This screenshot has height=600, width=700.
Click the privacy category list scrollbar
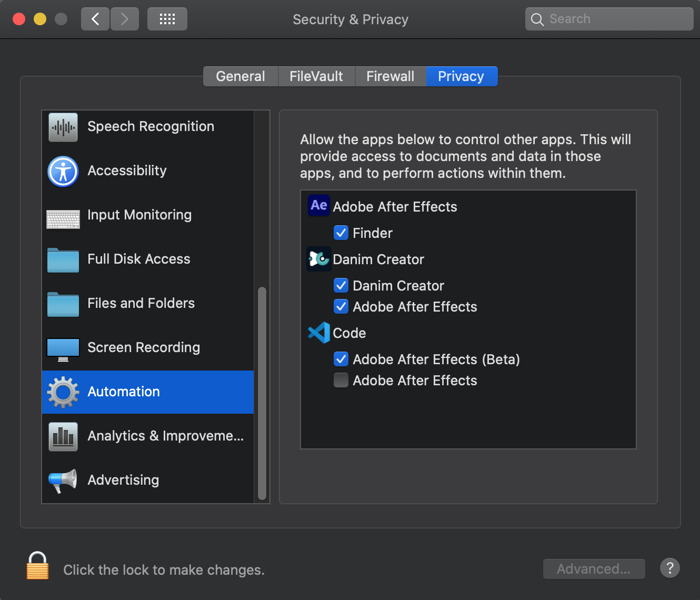pyautogui.click(x=262, y=394)
